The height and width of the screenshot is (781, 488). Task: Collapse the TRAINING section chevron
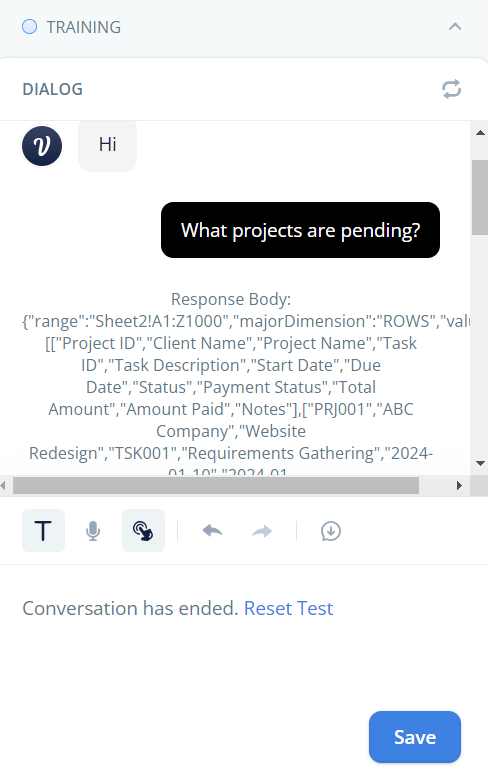coord(455,26)
